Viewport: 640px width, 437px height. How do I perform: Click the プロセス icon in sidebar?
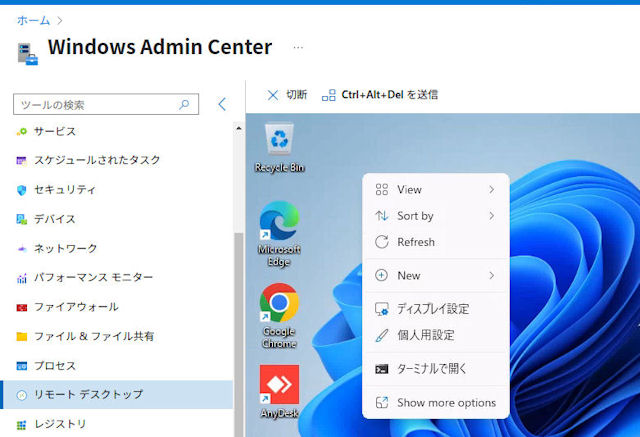[22, 366]
